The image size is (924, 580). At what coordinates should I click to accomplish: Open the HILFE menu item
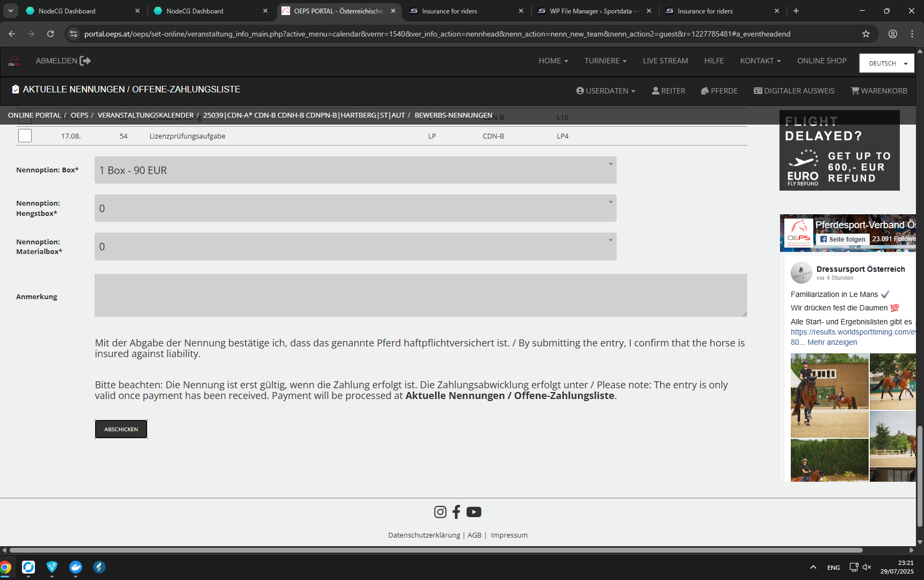[x=714, y=61]
